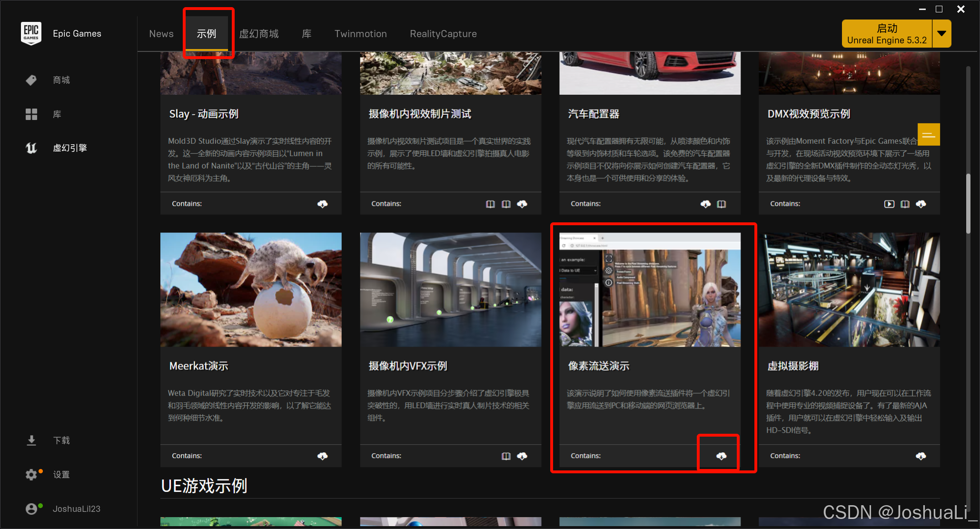Image resolution: width=980 pixels, height=529 pixels.
Task: Switch to the RealityCapture tab
Action: [444, 34]
